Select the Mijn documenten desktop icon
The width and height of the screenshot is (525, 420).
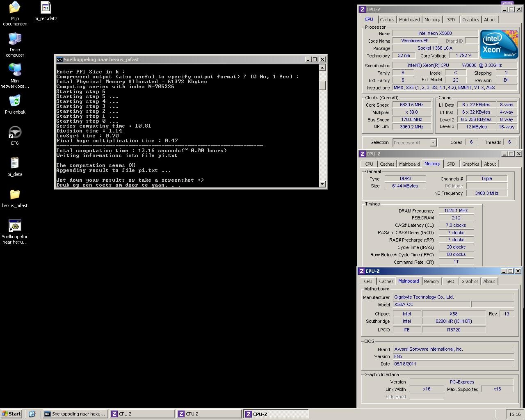point(15,7)
